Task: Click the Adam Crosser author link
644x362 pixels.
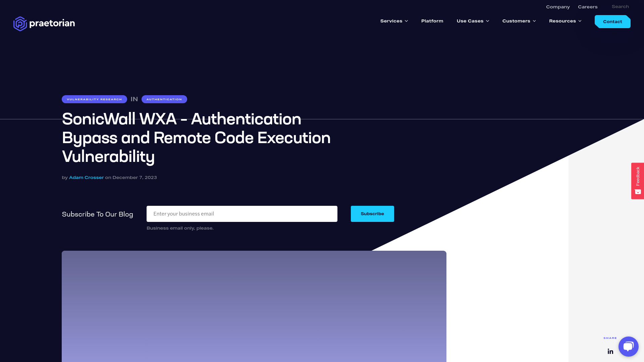Action: coord(86,177)
